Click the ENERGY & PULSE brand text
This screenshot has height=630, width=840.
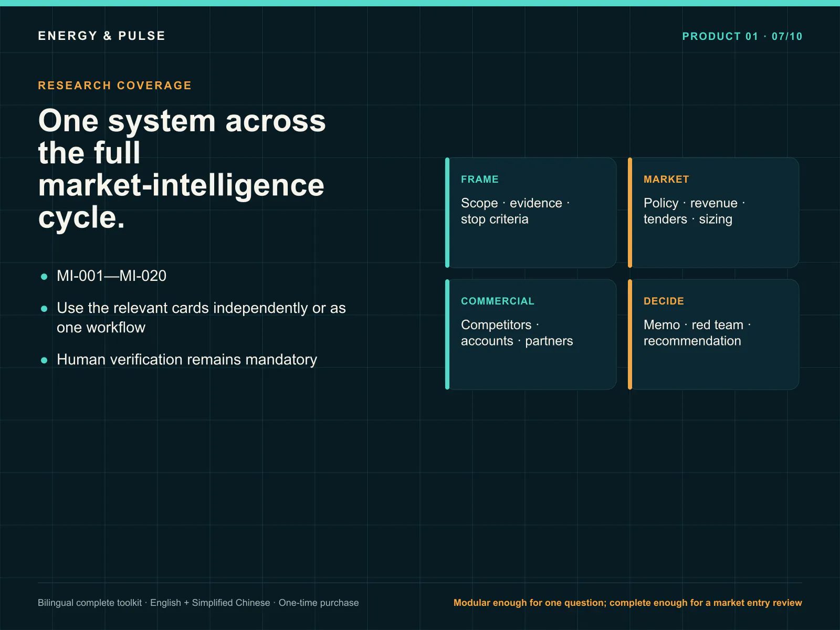coord(102,36)
